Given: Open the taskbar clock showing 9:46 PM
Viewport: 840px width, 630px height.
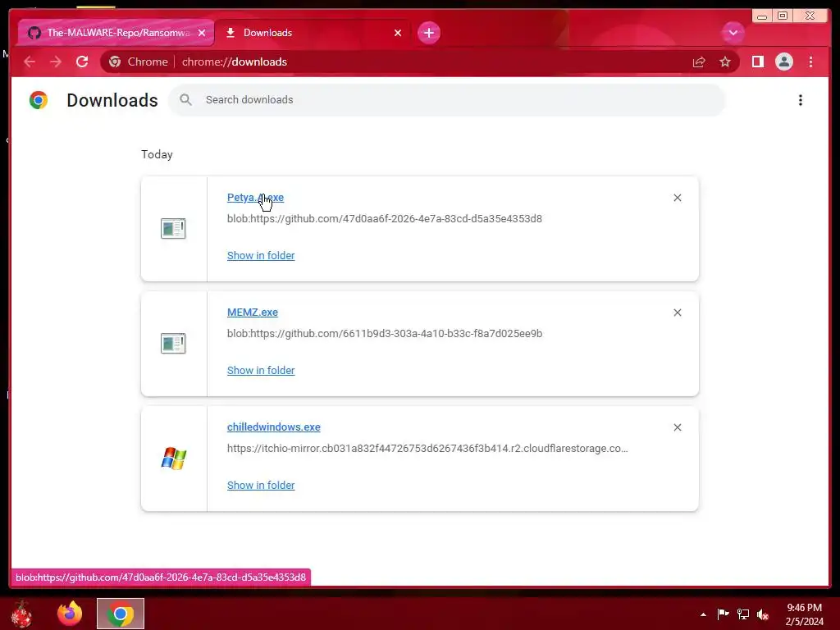Looking at the screenshot, I should (x=804, y=614).
